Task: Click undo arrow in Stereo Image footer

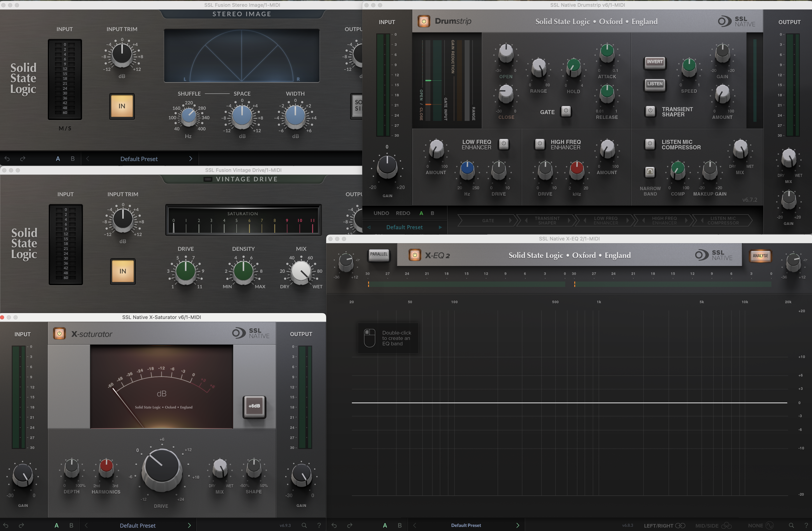Action: 7,159
